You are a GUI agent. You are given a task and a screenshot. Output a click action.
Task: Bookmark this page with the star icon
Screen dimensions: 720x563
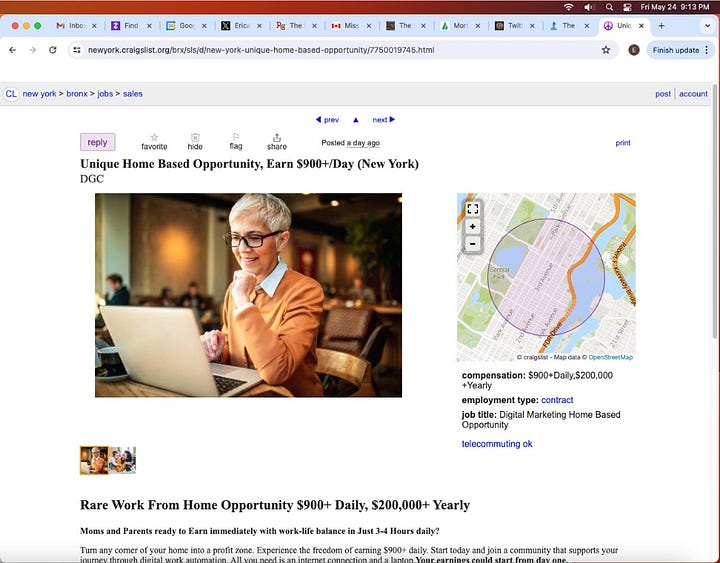click(606, 50)
